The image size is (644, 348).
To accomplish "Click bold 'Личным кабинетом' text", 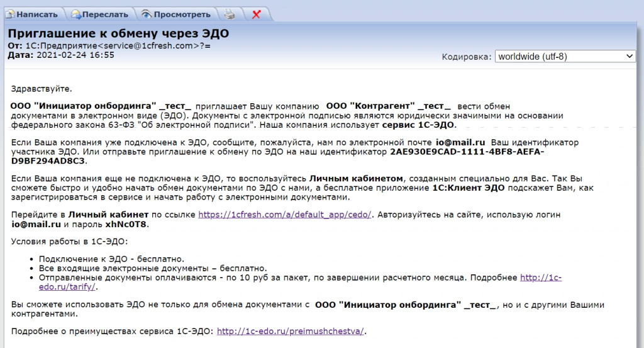I will point(356,179).
